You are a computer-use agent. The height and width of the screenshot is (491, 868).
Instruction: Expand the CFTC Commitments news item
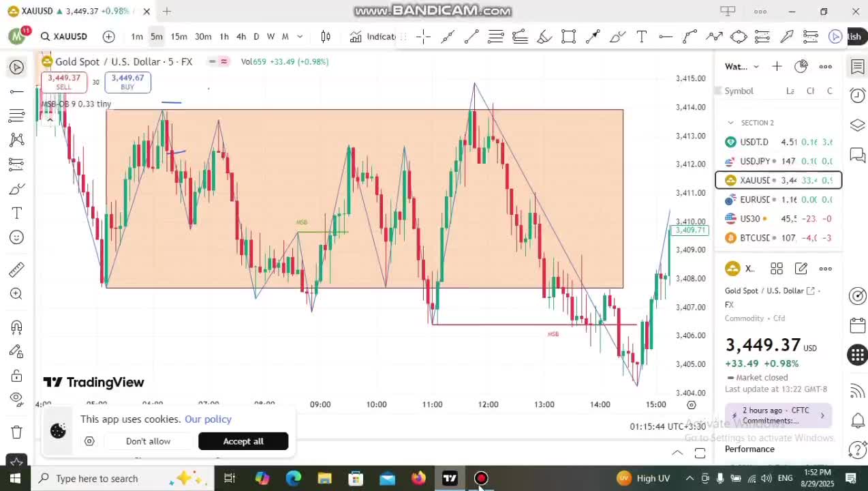(x=778, y=415)
